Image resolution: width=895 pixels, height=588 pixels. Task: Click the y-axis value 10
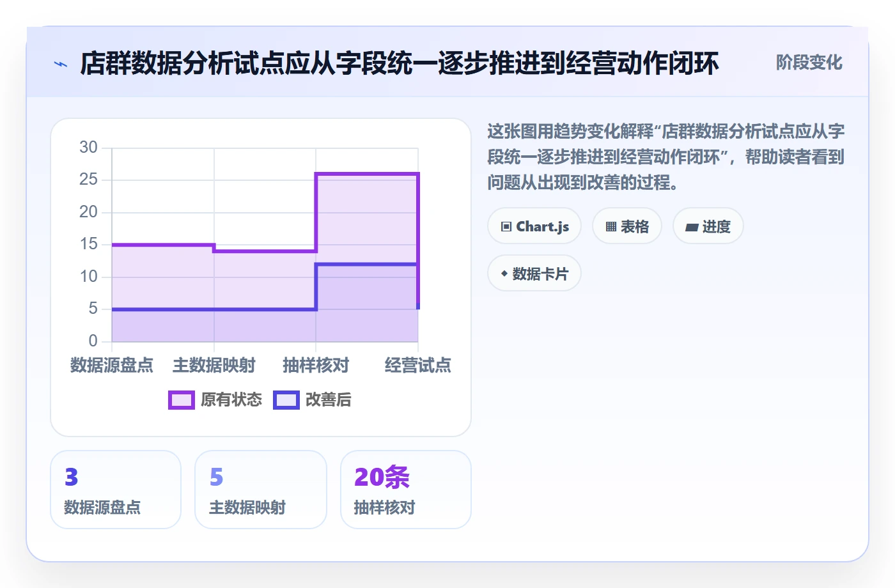coord(88,277)
